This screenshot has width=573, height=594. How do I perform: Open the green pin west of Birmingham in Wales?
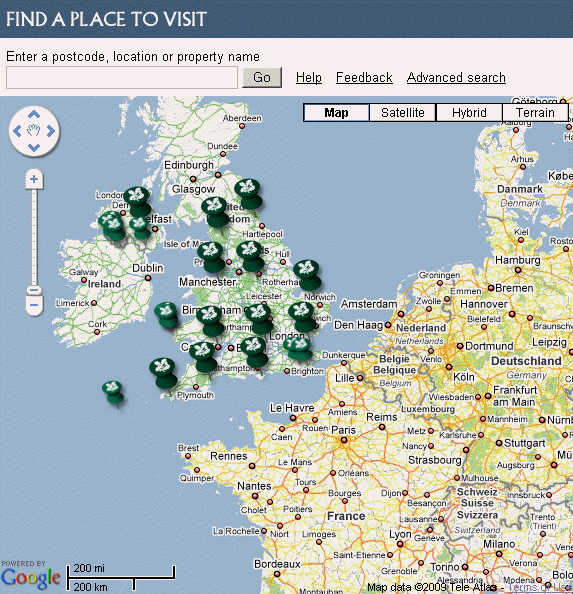(166, 315)
